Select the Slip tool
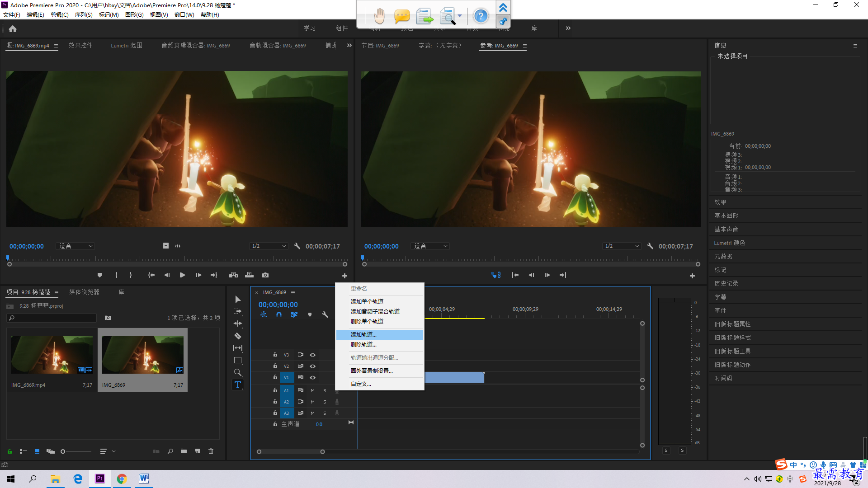 (238, 348)
